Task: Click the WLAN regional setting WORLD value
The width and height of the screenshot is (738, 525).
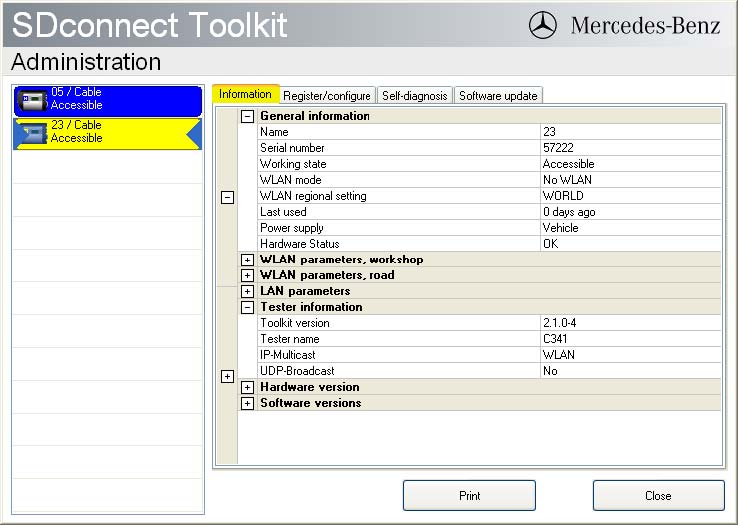Action: click(x=630, y=196)
